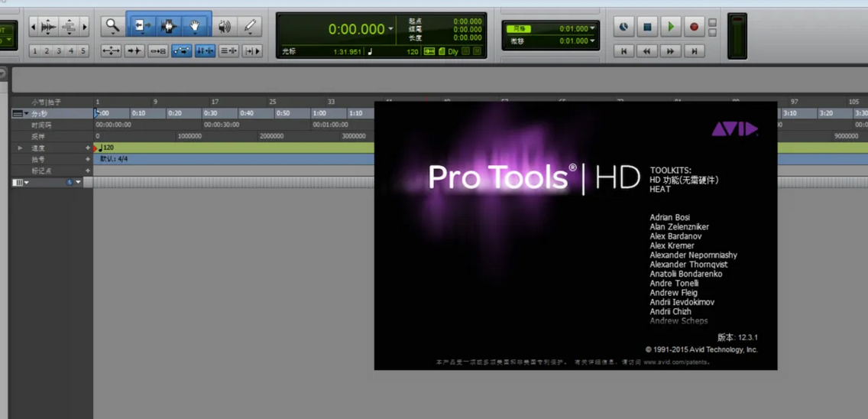Click the second small button right of Record
The width and height of the screenshot is (868, 419).
[712, 33]
